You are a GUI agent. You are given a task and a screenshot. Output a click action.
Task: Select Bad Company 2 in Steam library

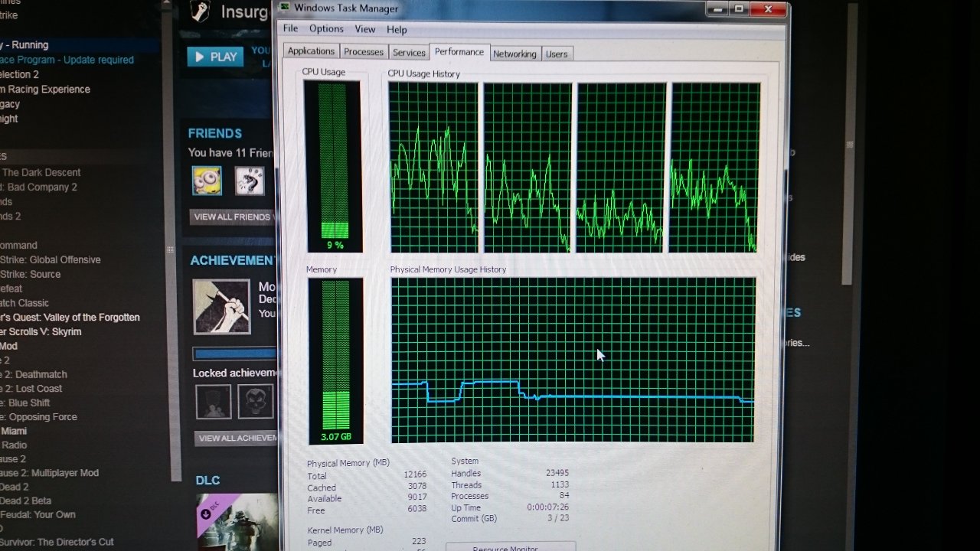click(40, 187)
